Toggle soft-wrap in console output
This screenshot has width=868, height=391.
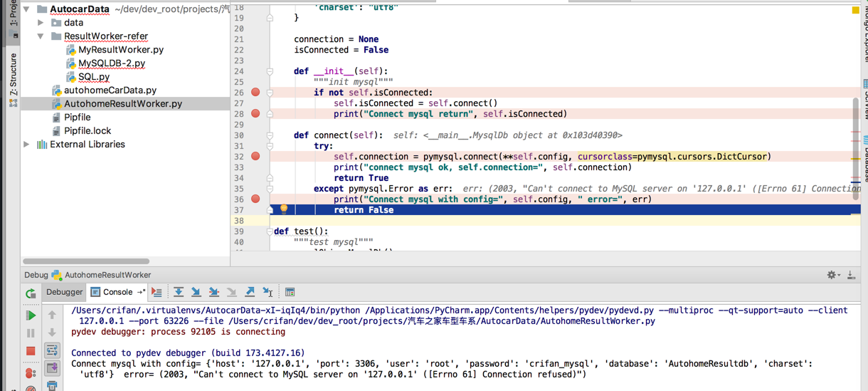point(52,350)
